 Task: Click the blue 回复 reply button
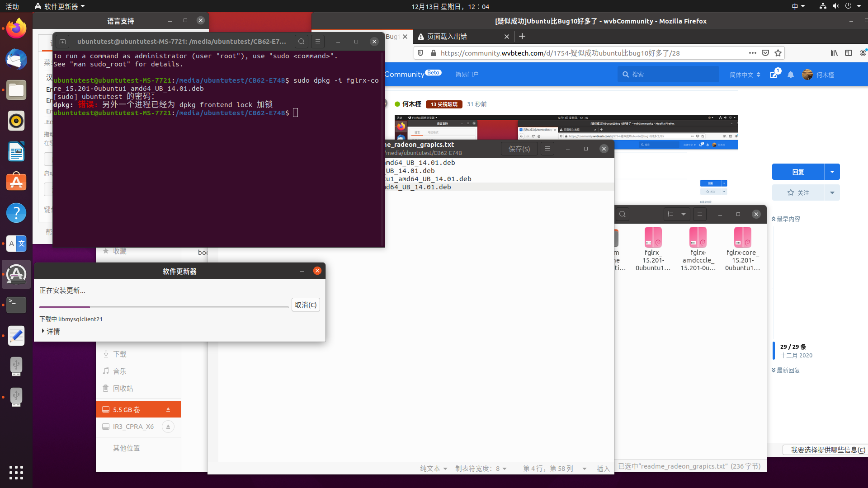(798, 172)
